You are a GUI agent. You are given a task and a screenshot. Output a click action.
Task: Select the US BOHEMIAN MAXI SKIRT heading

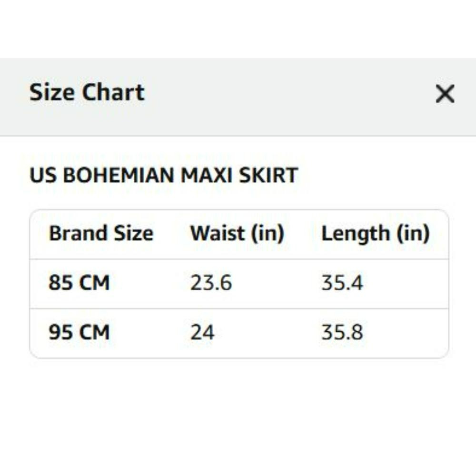164,175
